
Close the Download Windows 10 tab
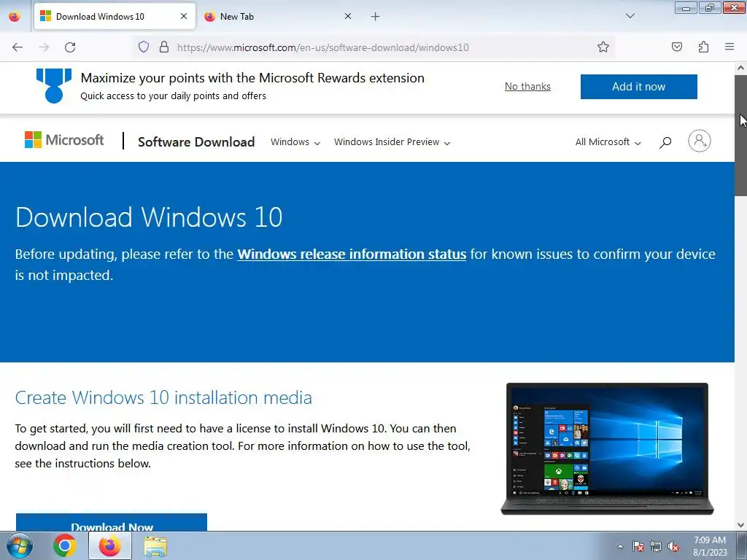(184, 16)
